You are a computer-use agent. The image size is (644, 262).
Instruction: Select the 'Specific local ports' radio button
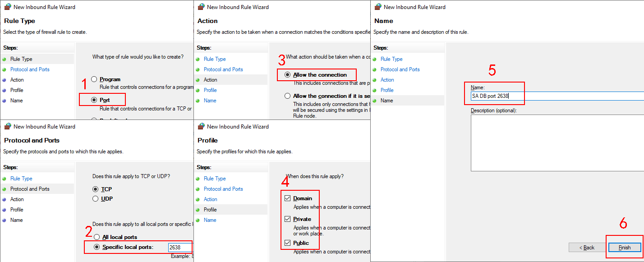point(97,247)
